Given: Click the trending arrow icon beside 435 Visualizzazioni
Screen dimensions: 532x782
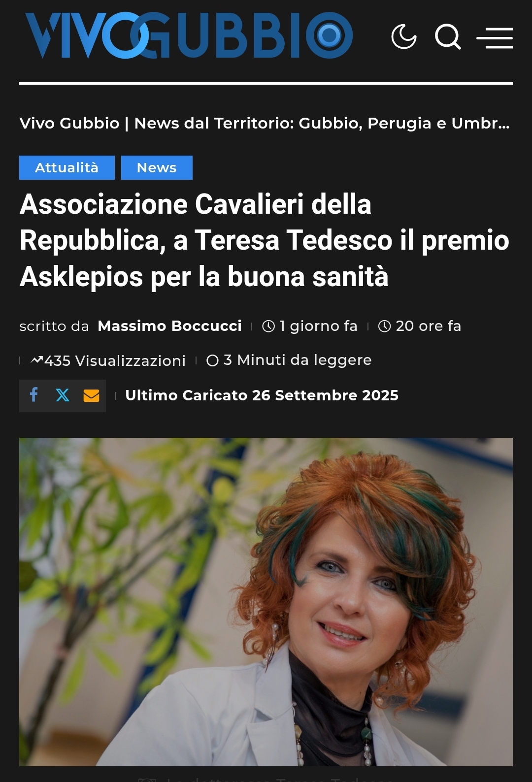Looking at the screenshot, I should click(x=37, y=360).
